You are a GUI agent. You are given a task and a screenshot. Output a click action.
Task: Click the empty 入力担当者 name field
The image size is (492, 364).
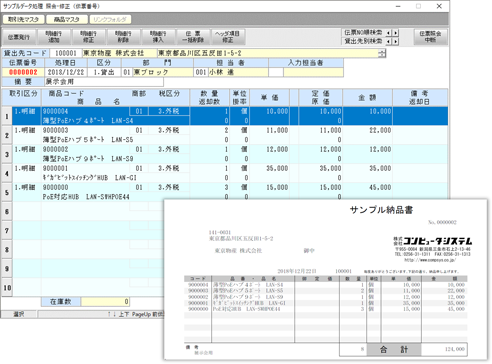[313, 72]
